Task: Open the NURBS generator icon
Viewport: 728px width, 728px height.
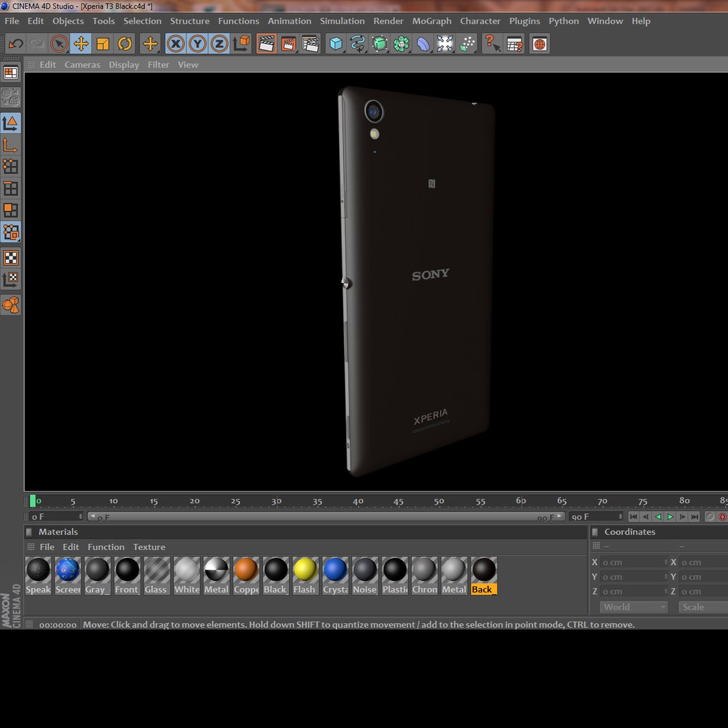Action: point(380,44)
